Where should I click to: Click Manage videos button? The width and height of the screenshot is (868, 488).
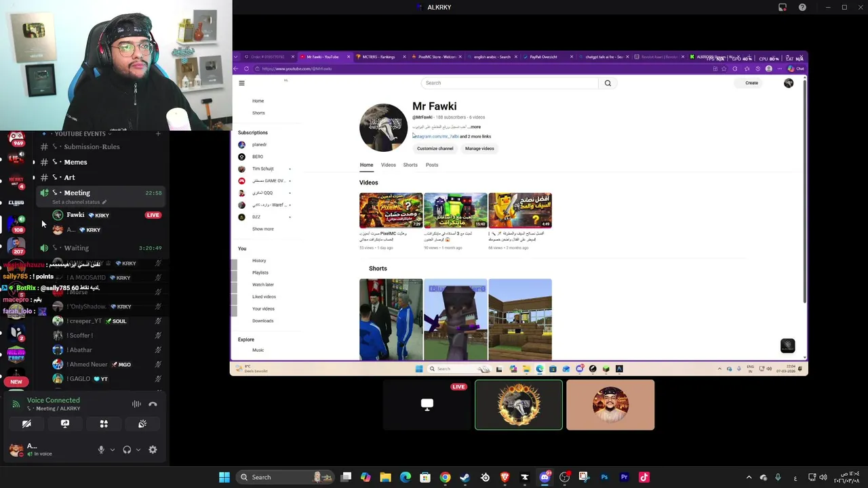479,148
